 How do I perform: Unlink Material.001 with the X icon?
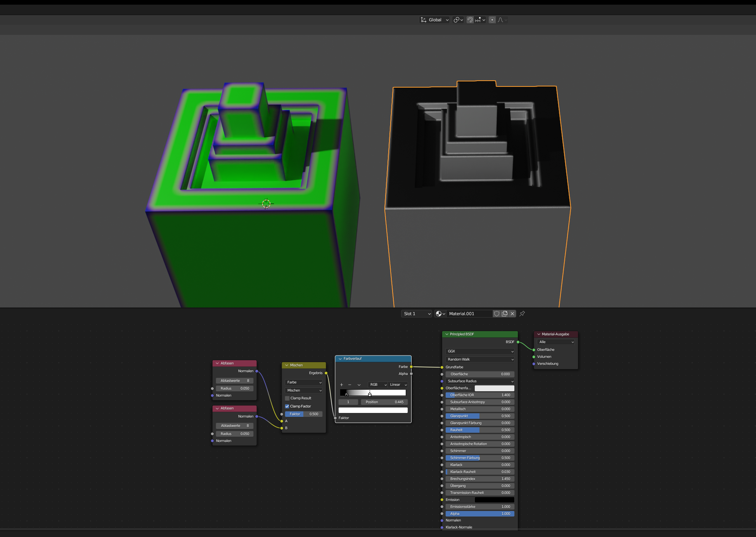click(512, 314)
